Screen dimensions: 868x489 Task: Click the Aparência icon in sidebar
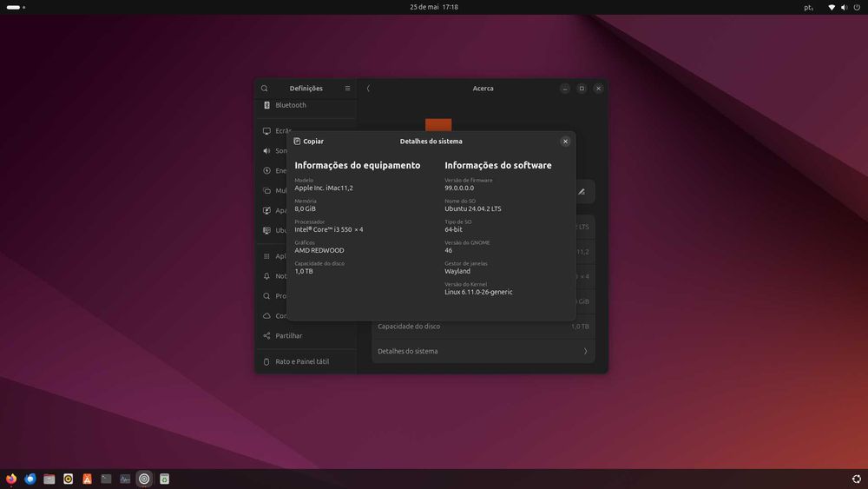point(266,211)
